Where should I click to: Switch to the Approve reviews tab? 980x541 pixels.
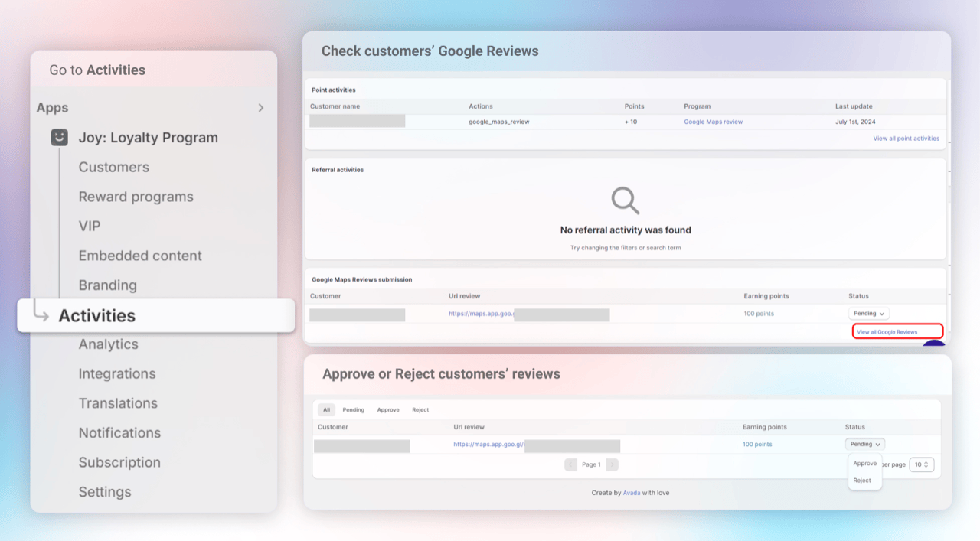388,409
